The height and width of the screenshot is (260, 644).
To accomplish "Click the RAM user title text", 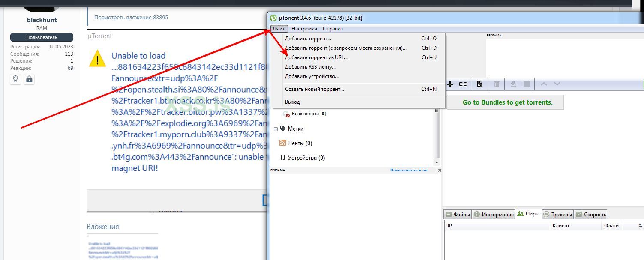I will tap(42, 28).
